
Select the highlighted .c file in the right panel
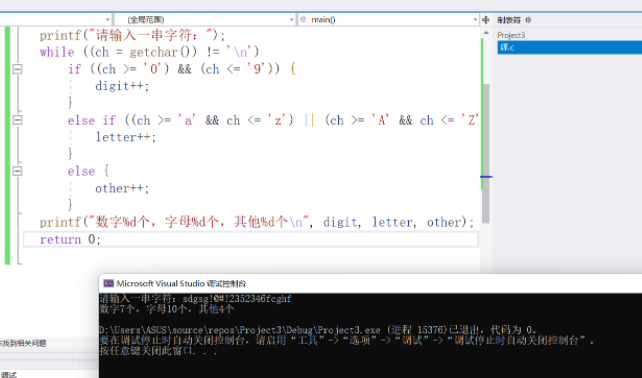pos(570,47)
